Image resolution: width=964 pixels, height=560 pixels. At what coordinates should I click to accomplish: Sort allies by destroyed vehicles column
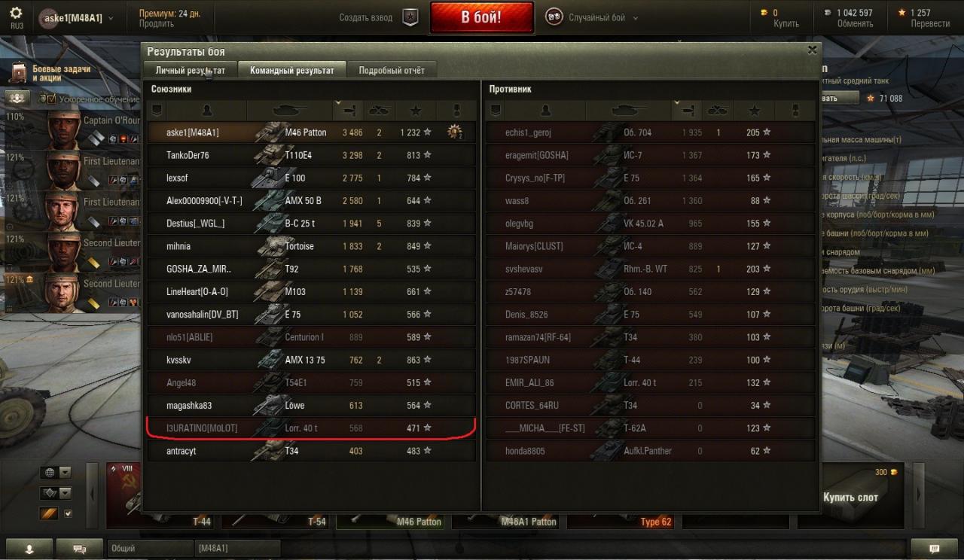tap(379, 111)
